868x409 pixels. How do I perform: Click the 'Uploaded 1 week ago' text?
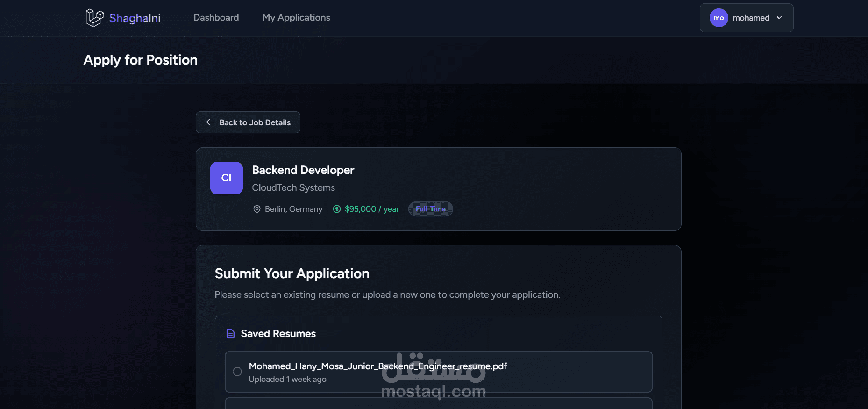tap(287, 379)
